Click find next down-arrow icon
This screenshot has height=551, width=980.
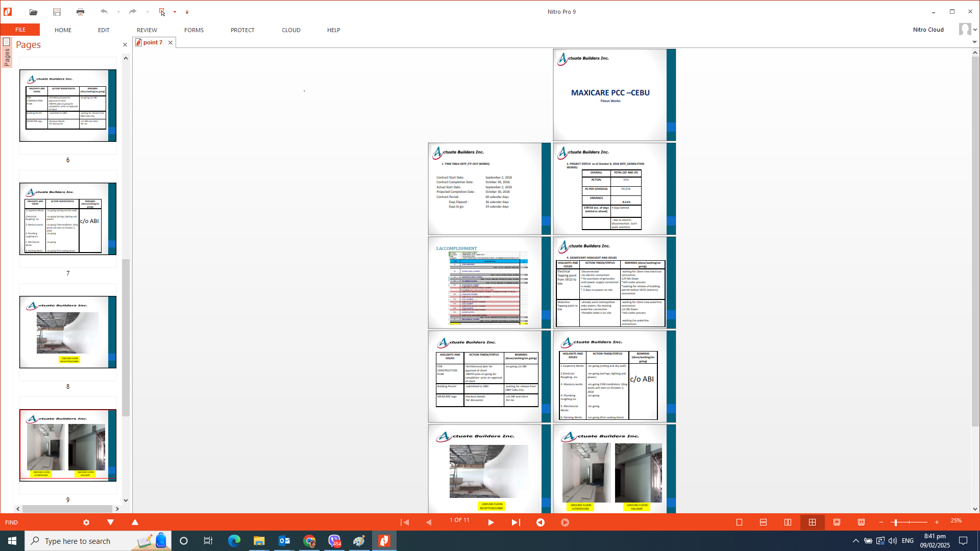click(110, 522)
